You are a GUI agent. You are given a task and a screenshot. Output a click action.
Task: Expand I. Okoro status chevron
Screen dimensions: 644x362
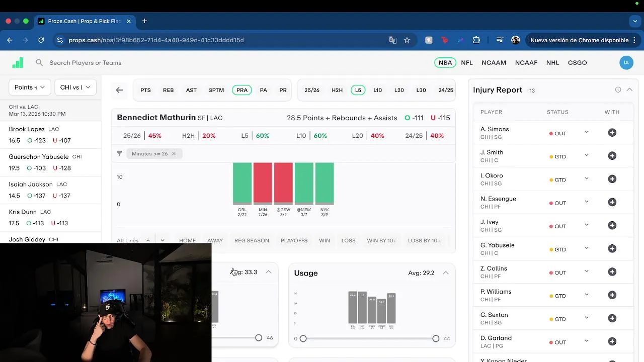586,178
